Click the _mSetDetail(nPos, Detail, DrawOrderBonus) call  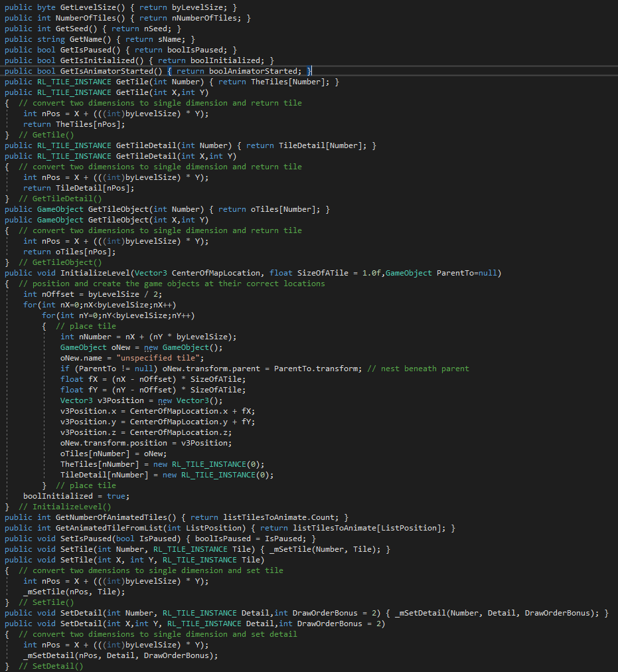click(120, 655)
